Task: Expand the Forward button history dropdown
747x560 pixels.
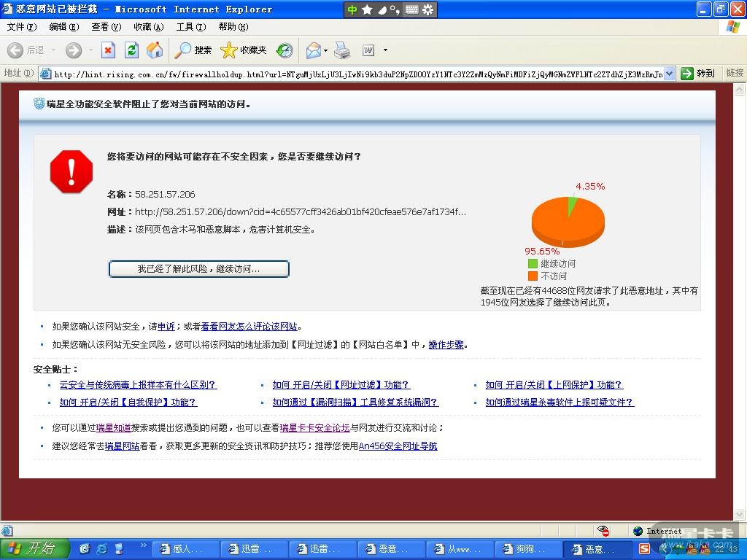Action: 90,50
